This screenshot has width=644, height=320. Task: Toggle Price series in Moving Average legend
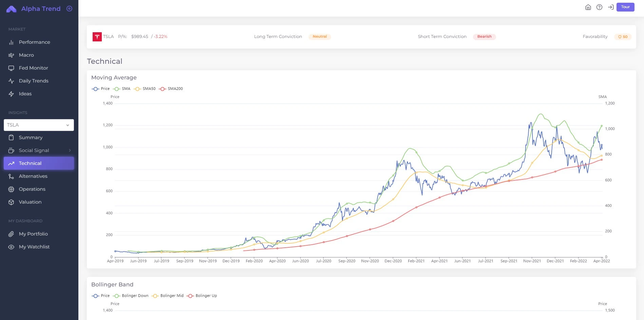[x=101, y=89]
